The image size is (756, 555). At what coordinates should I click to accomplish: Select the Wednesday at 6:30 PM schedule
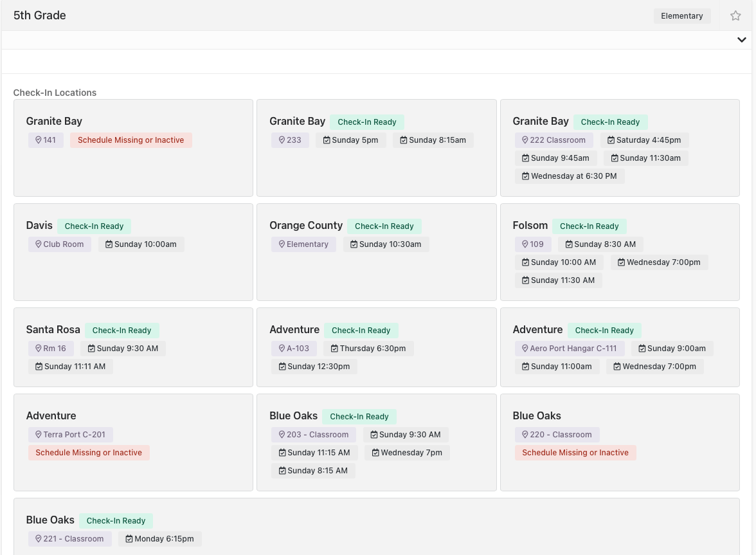pyautogui.click(x=570, y=176)
